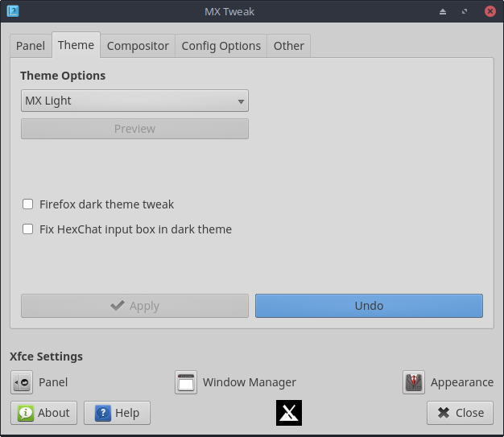Click the Xfce Settings heading
This screenshot has height=437, width=504.
(46, 357)
